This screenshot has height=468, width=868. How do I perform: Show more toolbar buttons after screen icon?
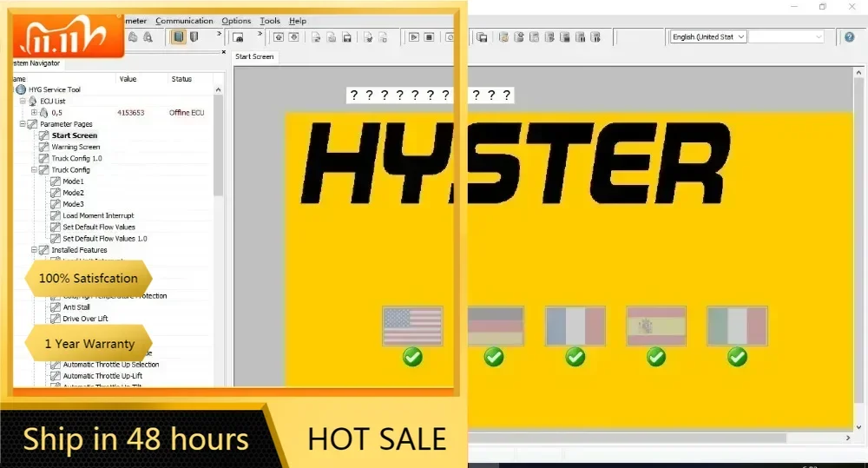click(x=260, y=34)
